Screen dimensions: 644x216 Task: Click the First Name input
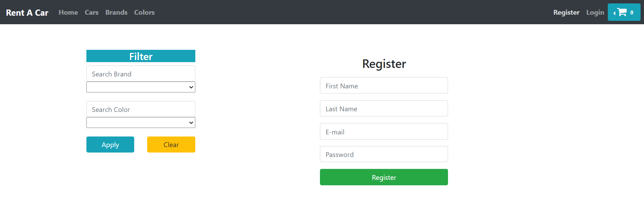384,86
